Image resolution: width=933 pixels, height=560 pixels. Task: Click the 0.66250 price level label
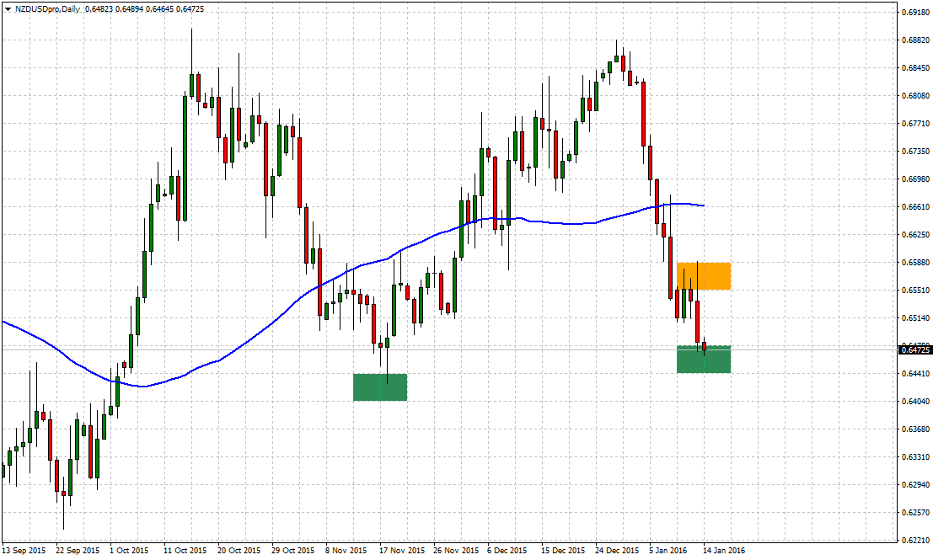[x=915, y=235]
